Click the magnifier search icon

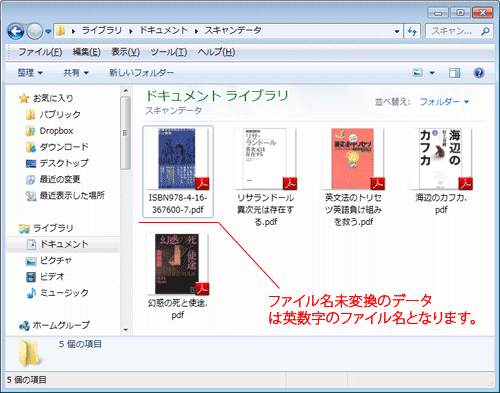point(485,31)
